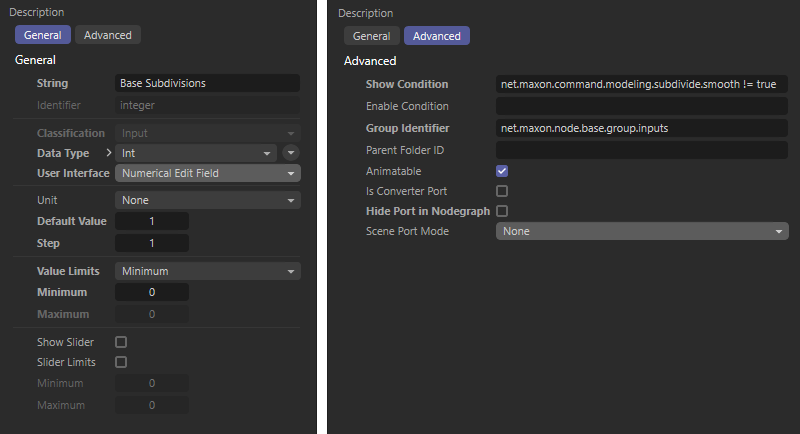The width and height of the screenshot is (800, 434).
Task: Click the Step value field
Action: [x=152, y=243]
